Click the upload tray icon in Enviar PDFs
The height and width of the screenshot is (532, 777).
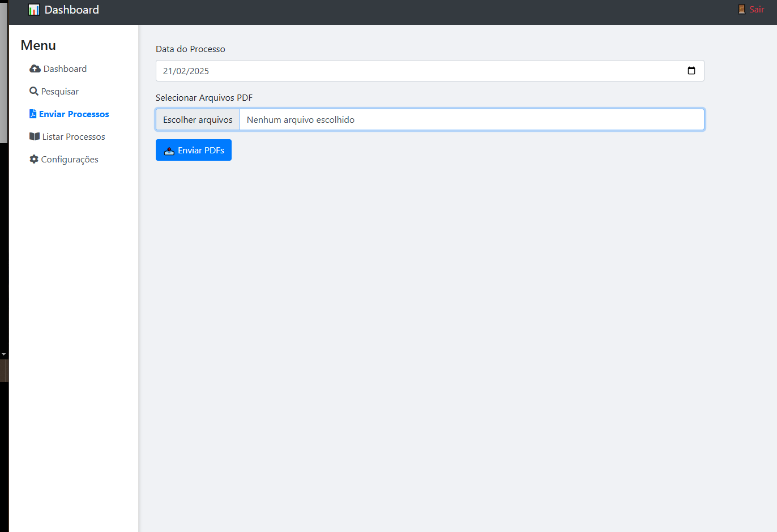coord(169,151)
